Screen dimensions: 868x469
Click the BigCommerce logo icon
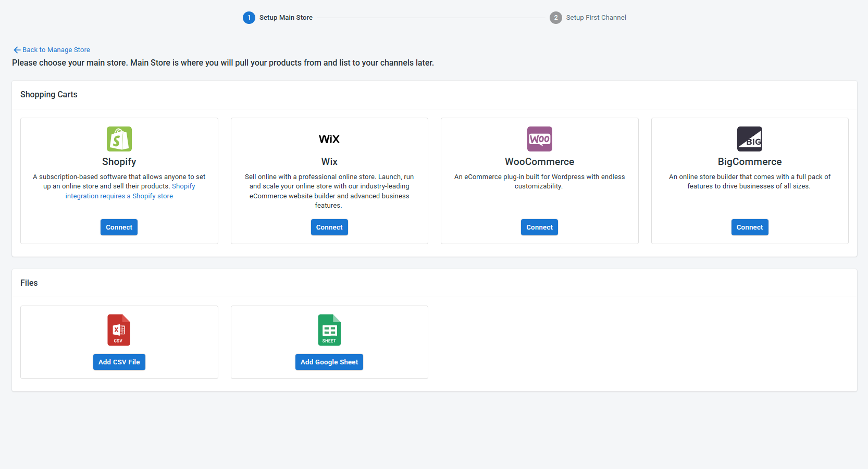tap(749, 139)
